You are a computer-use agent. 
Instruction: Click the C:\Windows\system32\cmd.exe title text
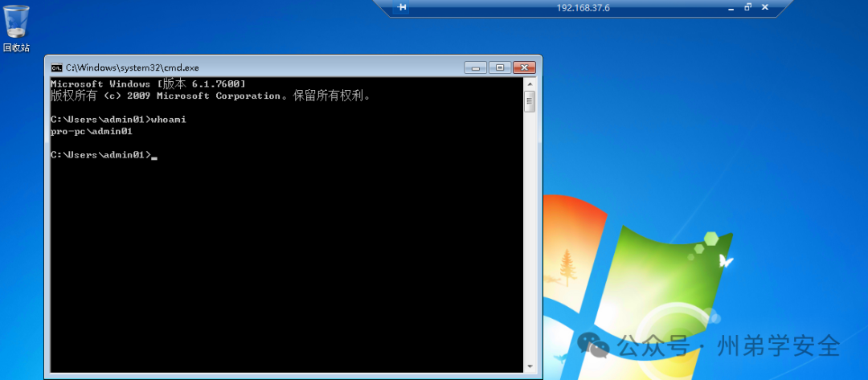133,67
